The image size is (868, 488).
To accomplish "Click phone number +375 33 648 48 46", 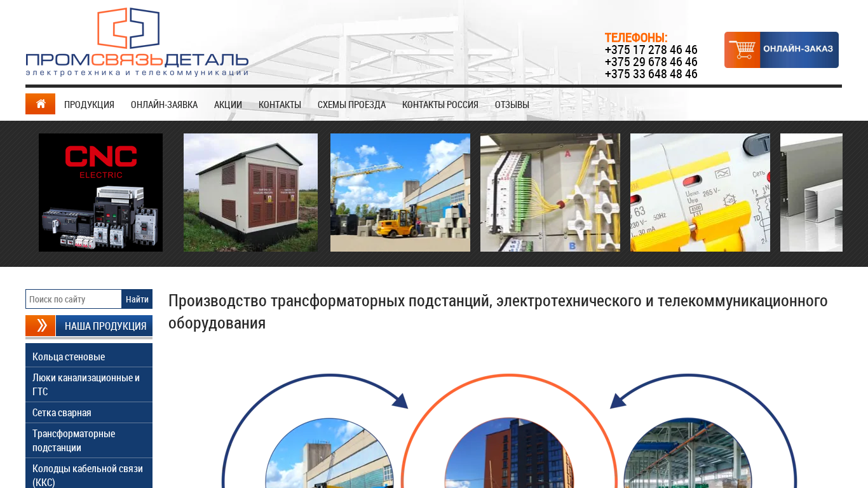I will click(651, 74).
